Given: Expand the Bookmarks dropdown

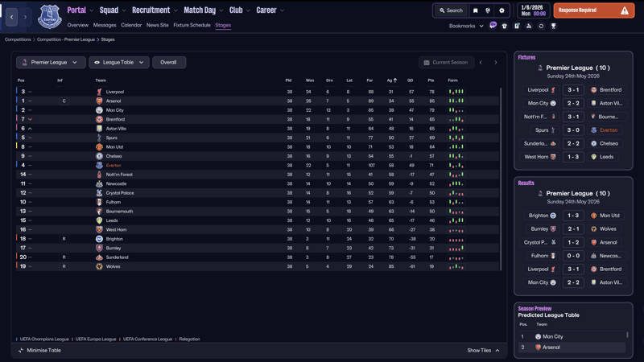Looking at the screenshot, I should [466, 26].
